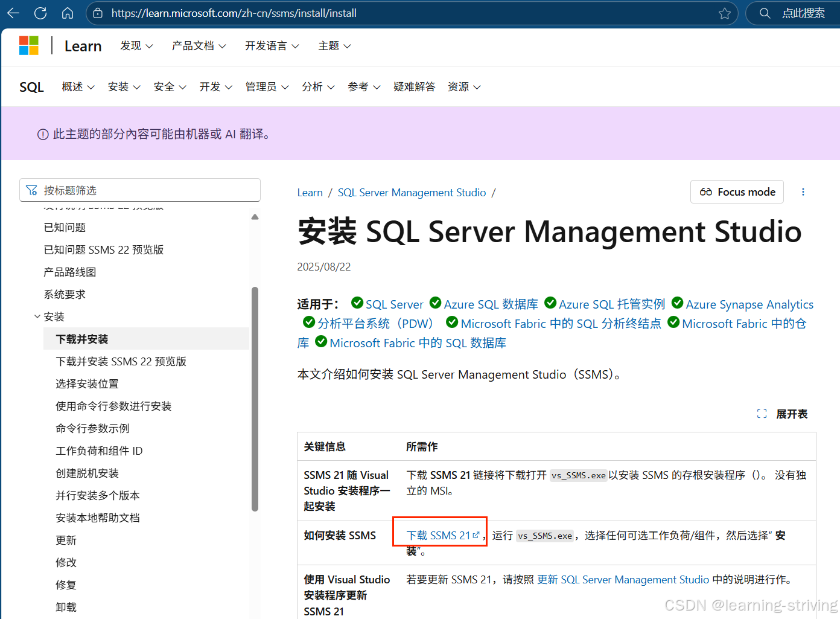Open 产品路线图 in the sidebar
The height and width of the screenshot is (619, 840).
tap(70, 272)
